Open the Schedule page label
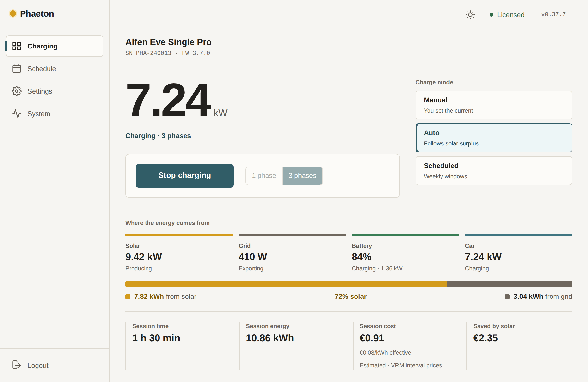This screenshot has width=588, height=382. [41, 69]
